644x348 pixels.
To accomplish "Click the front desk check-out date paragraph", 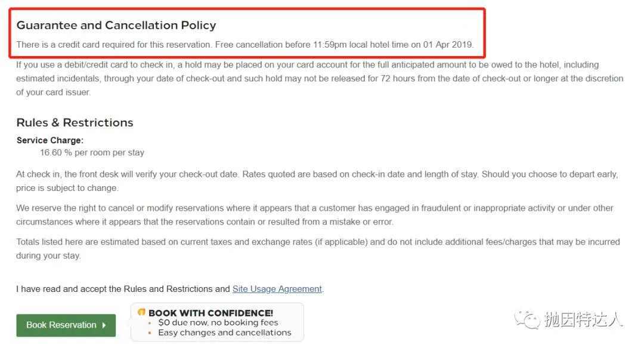I will (x=317, y=181).
